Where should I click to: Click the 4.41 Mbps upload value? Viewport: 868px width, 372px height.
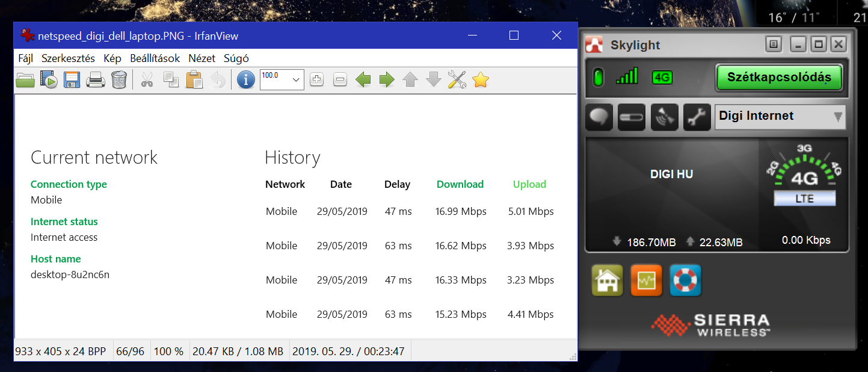pos(531,314)
